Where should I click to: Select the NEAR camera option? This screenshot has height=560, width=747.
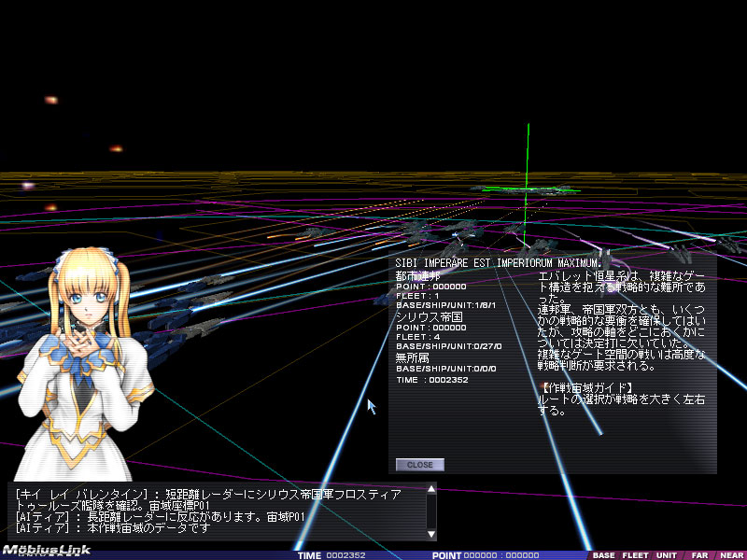(731, 555)
